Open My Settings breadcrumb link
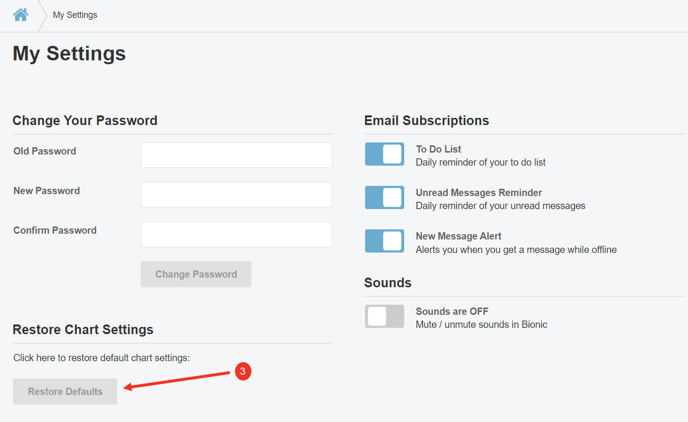The image size is (688, 422). tap(75, 15)
